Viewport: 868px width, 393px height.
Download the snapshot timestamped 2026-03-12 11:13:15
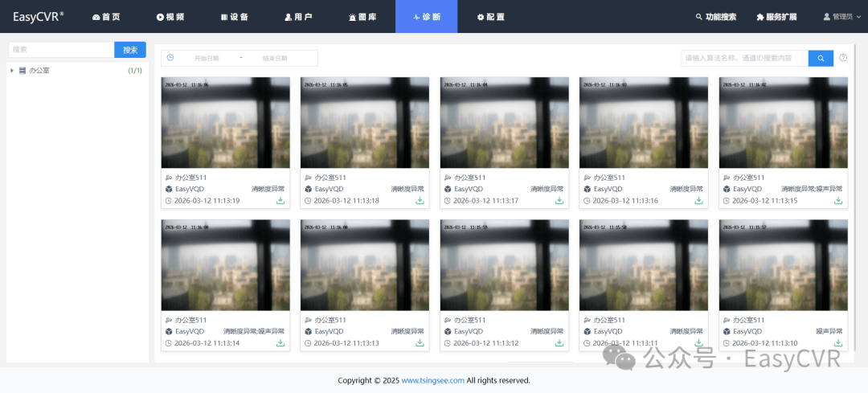pyautogui.click(x=838, y=201)
